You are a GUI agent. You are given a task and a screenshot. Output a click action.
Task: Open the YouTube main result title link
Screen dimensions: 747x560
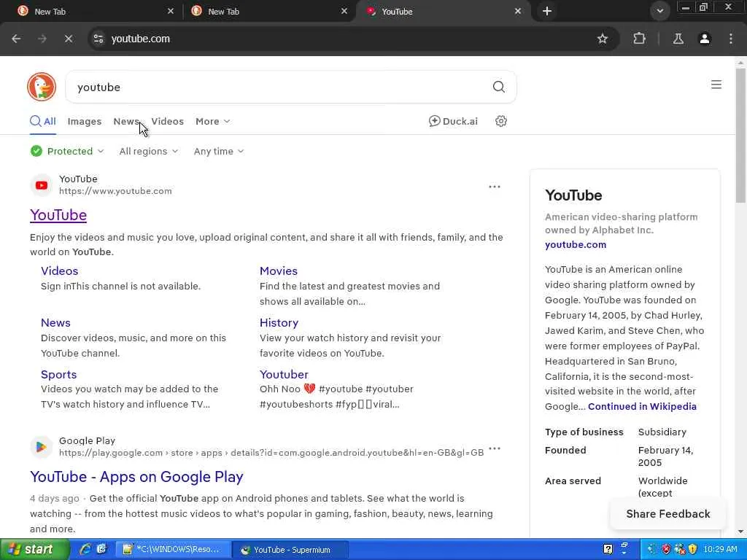click(x=58, y=215)
